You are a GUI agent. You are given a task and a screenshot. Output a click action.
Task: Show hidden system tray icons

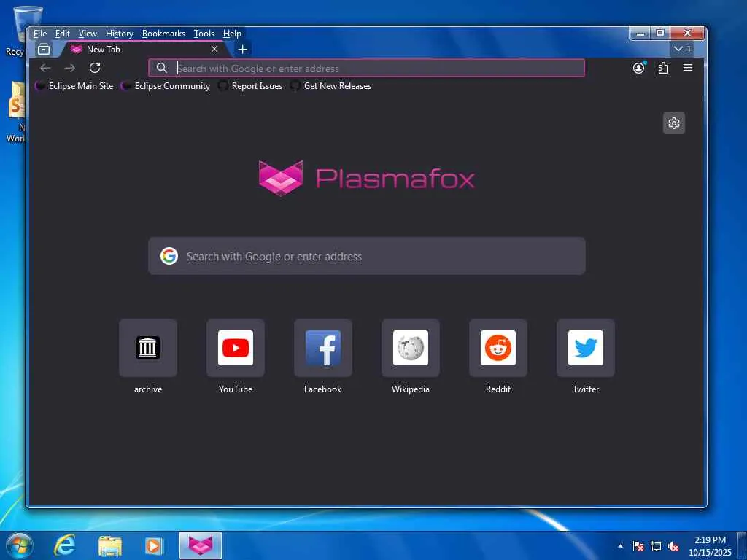(x=620, y=546)
